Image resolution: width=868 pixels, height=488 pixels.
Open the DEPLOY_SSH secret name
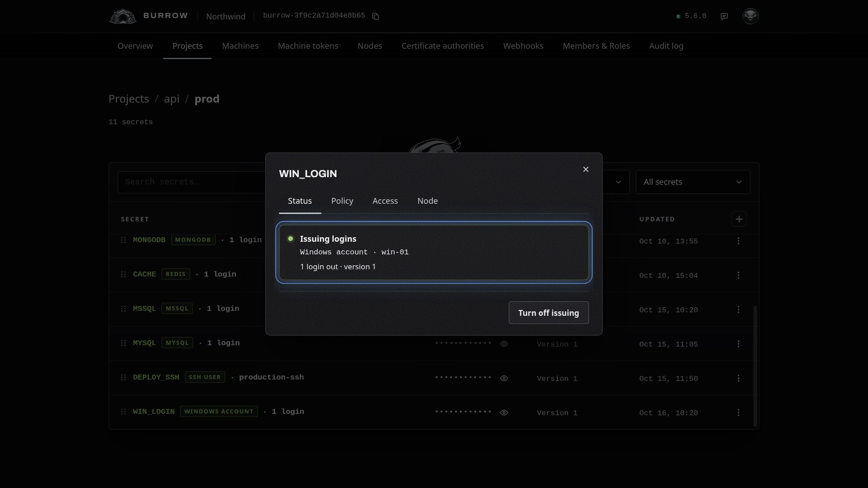156,377
